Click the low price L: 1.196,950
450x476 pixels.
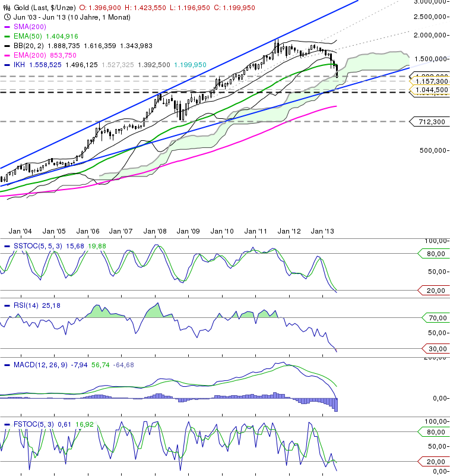(x=190, y=8)
